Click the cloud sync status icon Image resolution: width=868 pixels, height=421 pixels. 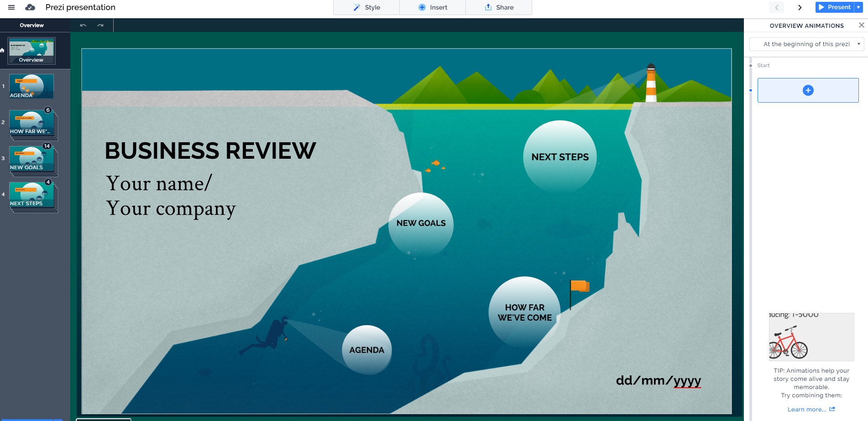(30, 7)
